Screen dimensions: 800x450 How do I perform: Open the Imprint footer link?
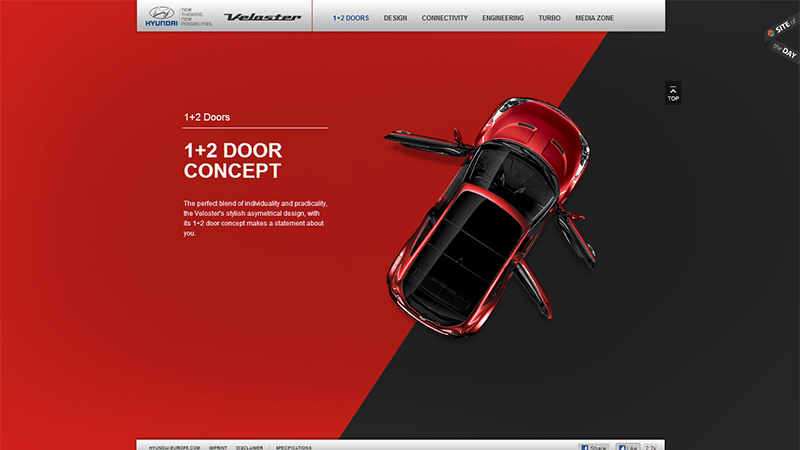(x=218, y=447)
